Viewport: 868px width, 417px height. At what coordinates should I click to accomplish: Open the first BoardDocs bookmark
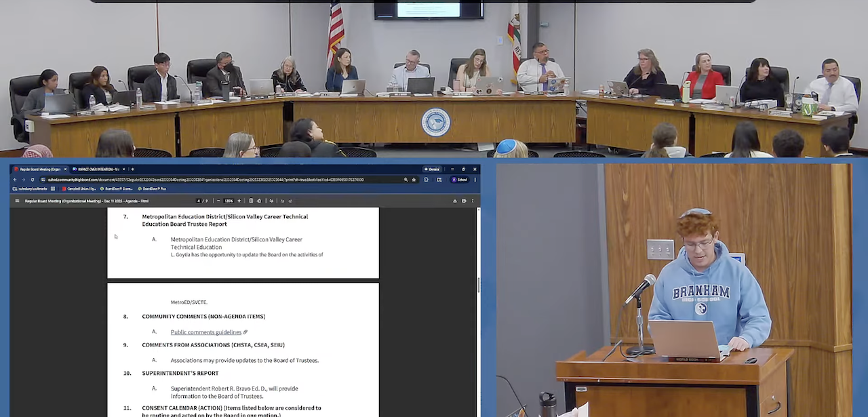[115, 188]
